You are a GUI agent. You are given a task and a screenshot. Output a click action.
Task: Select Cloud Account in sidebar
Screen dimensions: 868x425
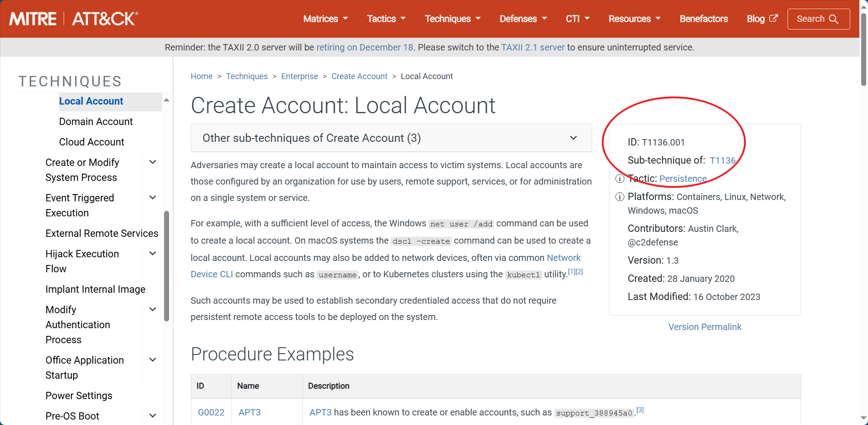pos(91,142)
